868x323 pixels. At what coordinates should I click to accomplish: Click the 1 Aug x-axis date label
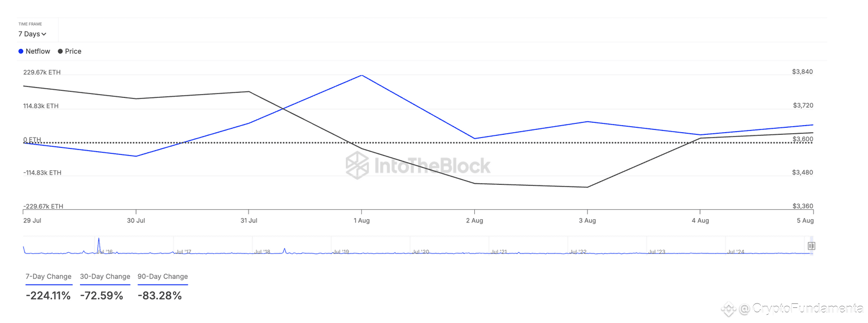[362, 221]
